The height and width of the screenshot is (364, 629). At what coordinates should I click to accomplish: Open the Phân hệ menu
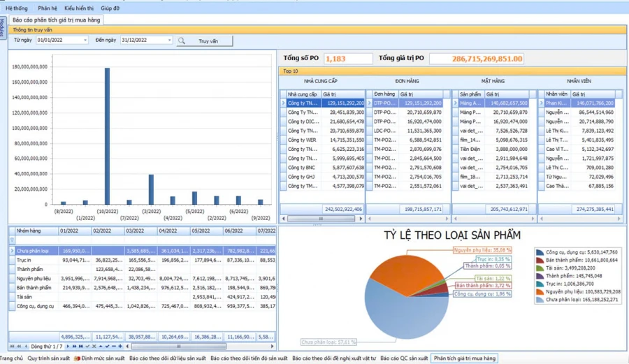[48, 8]
